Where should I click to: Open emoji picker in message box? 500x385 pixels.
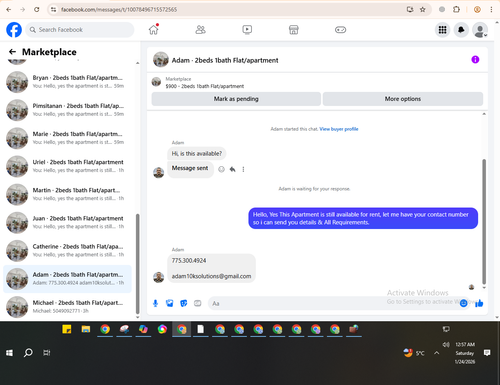463,303
